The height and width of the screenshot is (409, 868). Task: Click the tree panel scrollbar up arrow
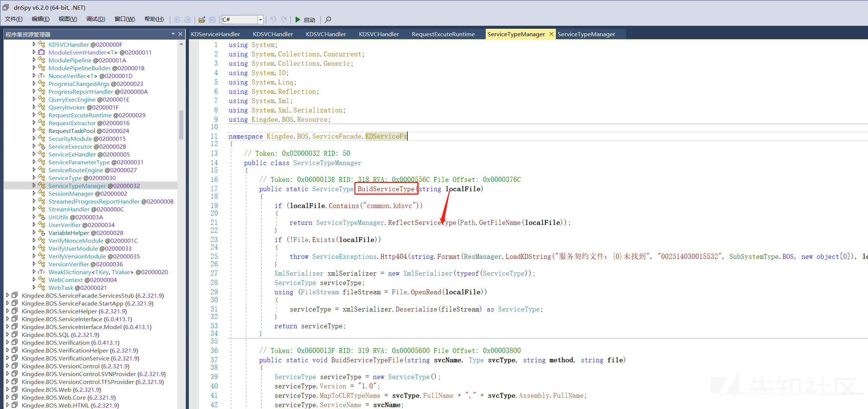pos(181,44)
